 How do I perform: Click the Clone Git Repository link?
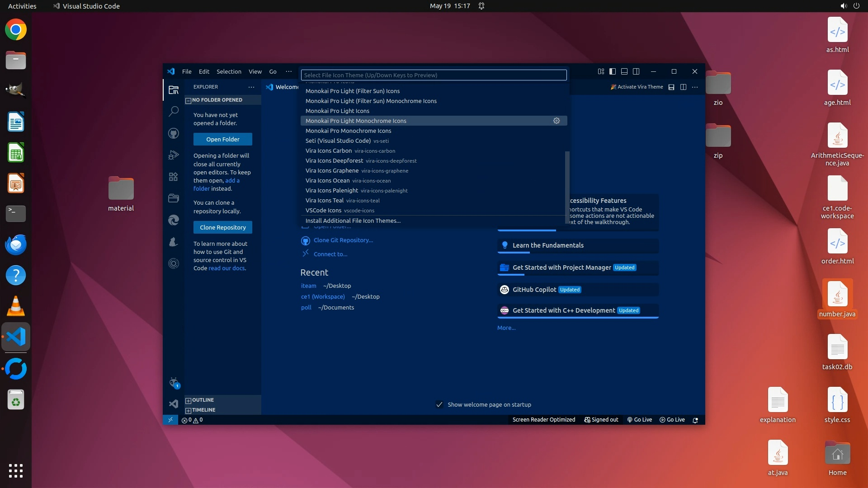(x=343, y=240)
